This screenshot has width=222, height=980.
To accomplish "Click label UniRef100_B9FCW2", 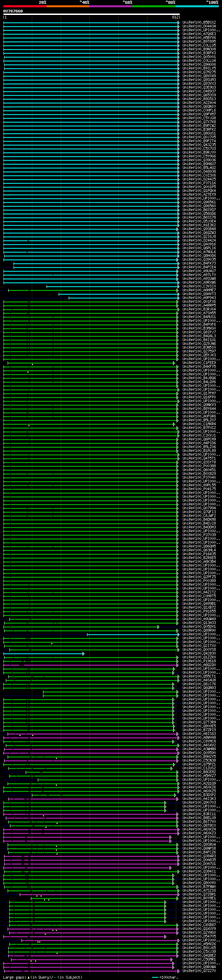I will point(199,125).
